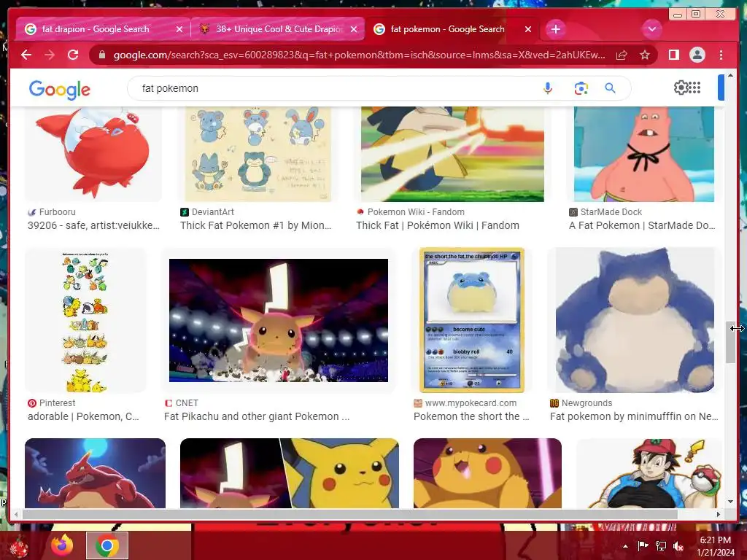Open the Thick Fat Pokémon Wiki image
The width and height of the screenshot is (747, 560).
coord(452,153)
